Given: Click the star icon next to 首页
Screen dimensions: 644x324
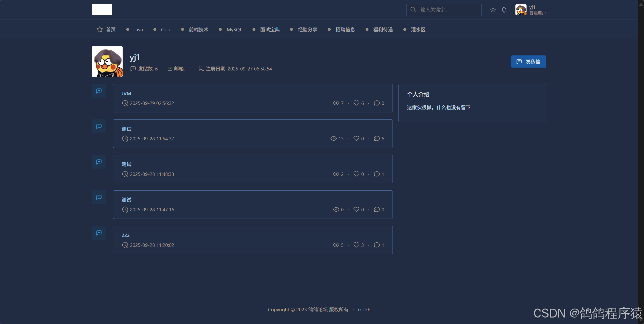Looking at the screenshot, I should (x=100, y=30).
